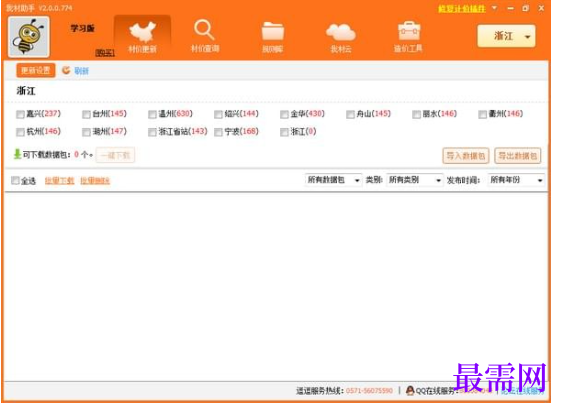Check the 绍兴(144) checkbox
565x409 pixels.
[218, 115]
